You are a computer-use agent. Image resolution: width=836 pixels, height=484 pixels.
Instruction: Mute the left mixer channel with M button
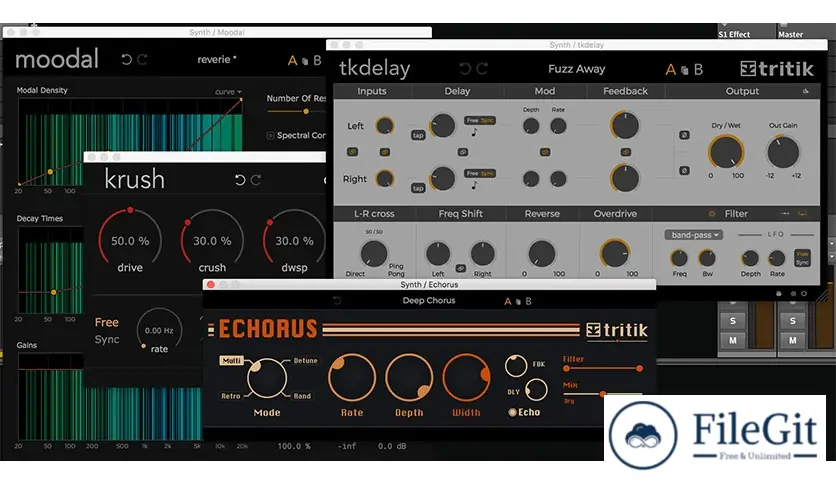pos(733,340)
